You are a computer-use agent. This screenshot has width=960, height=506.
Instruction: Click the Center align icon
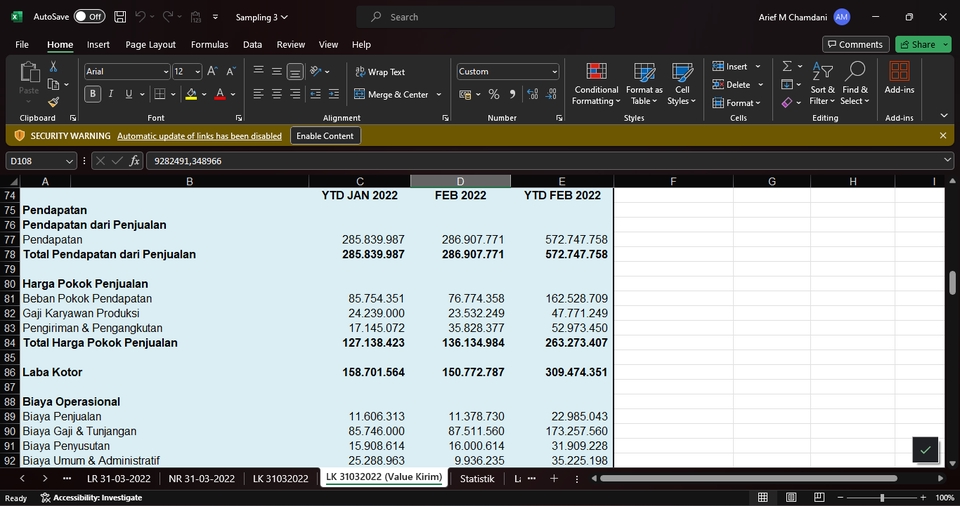pos(277,94)
